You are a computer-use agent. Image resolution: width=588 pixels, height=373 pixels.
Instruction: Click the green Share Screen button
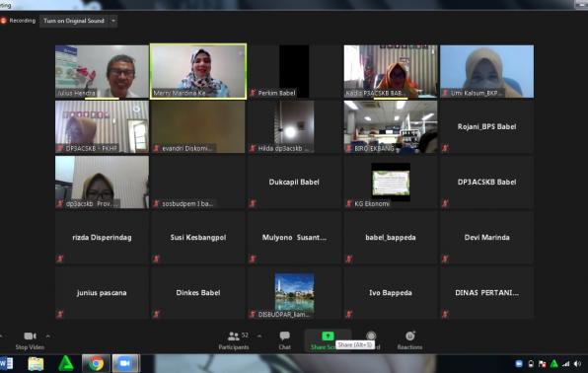tap(328, 340)
